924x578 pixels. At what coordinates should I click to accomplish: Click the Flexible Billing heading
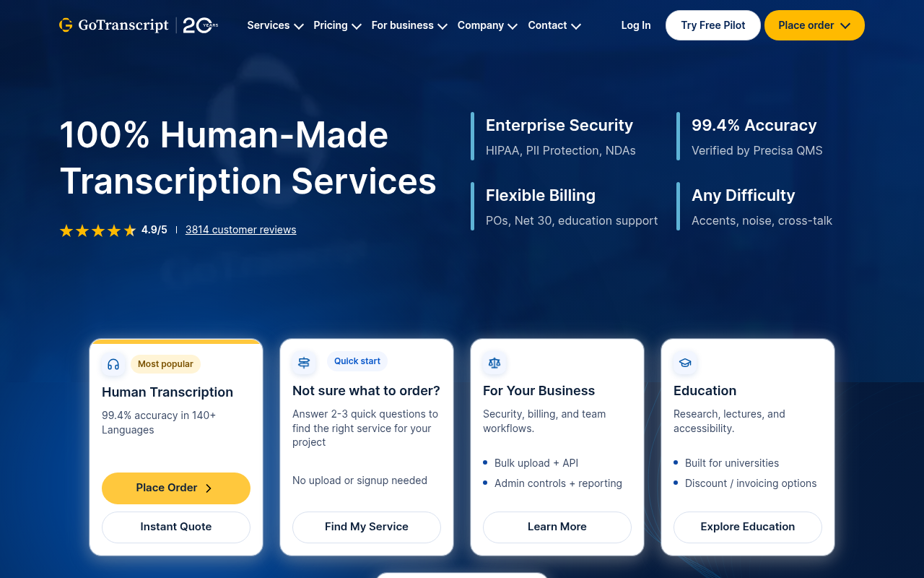pos(541,195)
